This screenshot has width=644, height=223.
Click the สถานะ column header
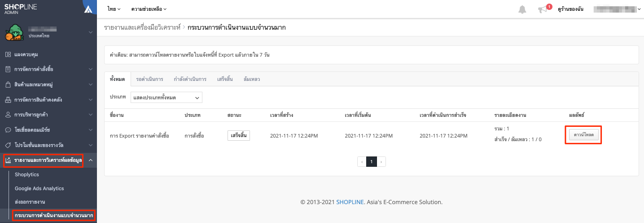234,115
